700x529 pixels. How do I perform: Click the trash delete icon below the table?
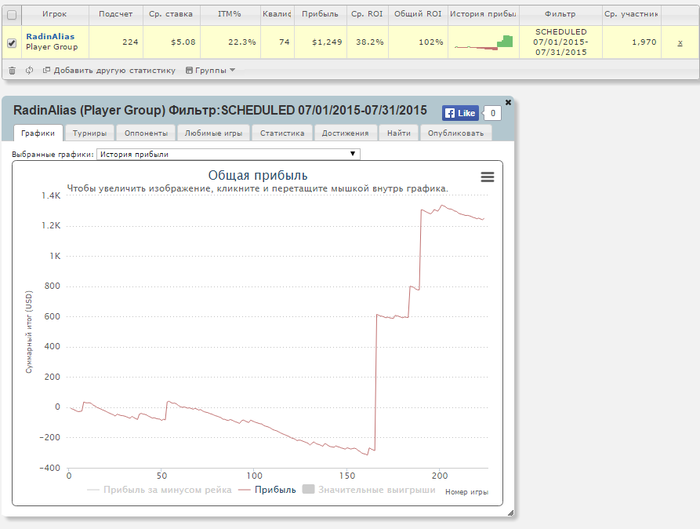coord(12,71)
